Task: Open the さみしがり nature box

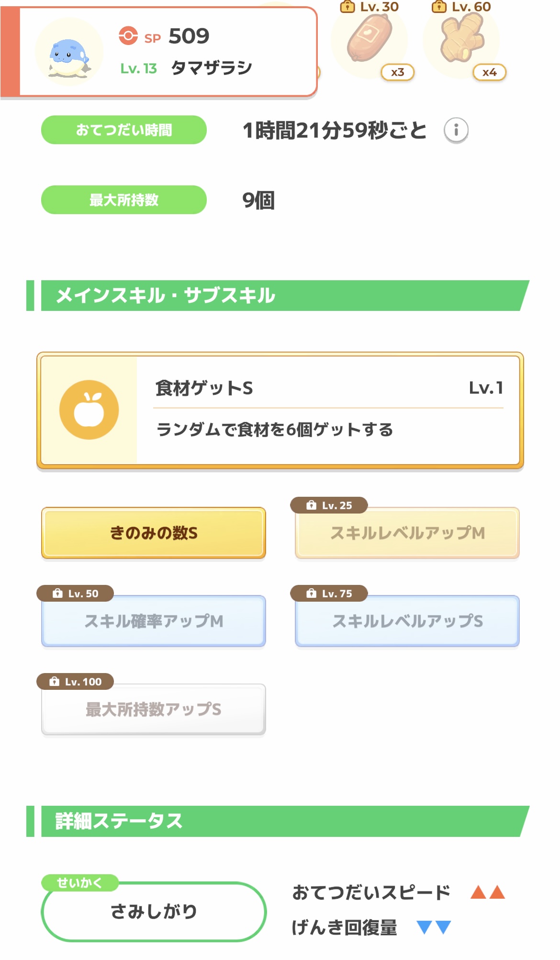Action: (154, 911)
